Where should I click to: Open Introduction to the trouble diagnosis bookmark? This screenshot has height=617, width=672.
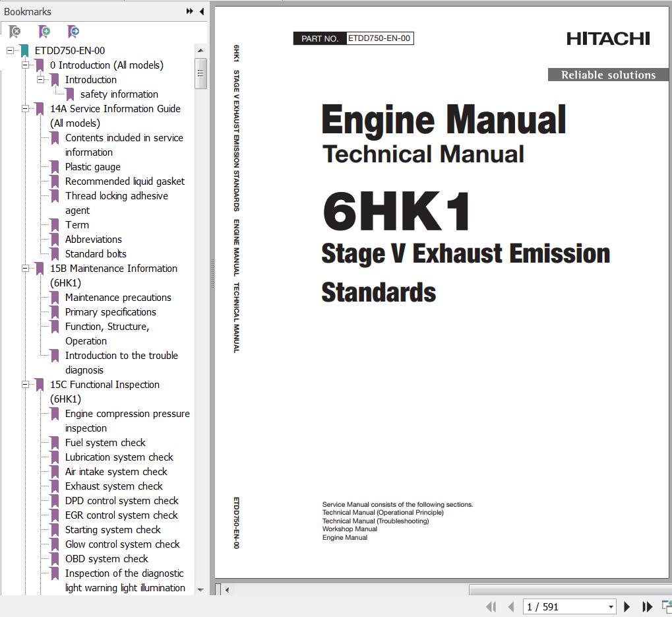coord(121,363)
